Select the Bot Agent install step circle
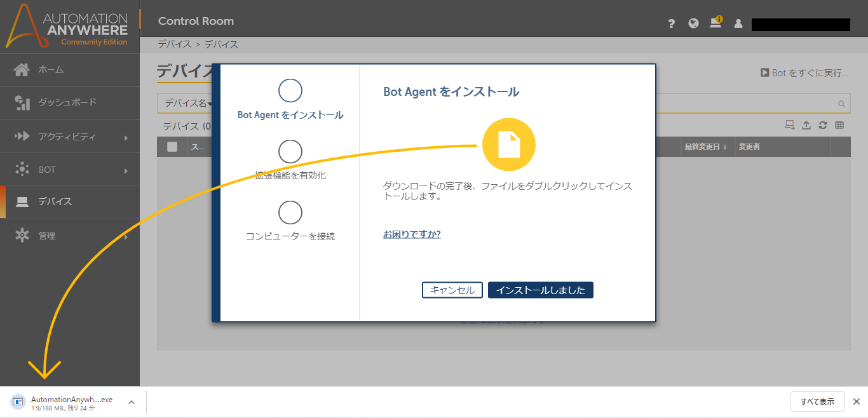 point(290,91)
